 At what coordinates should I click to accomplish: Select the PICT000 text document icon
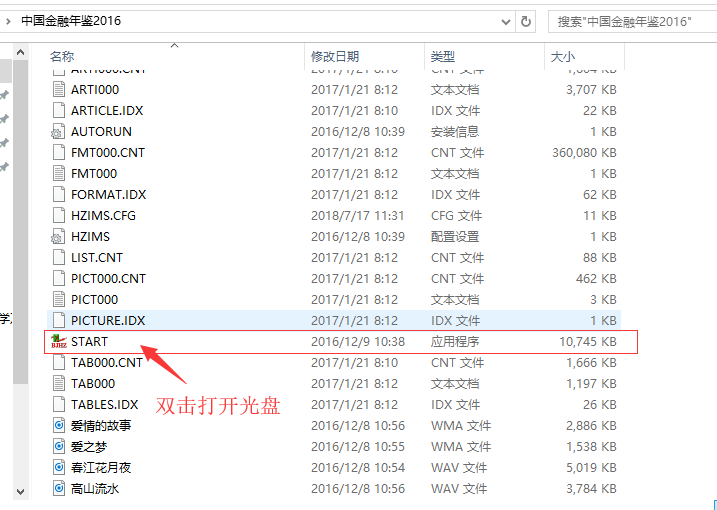[x=59, y=300]
